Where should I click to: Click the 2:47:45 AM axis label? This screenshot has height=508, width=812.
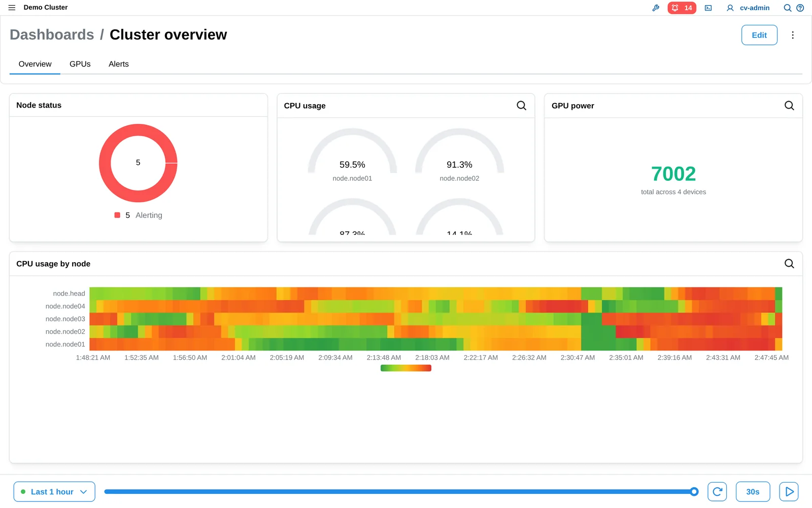(771, 358)
